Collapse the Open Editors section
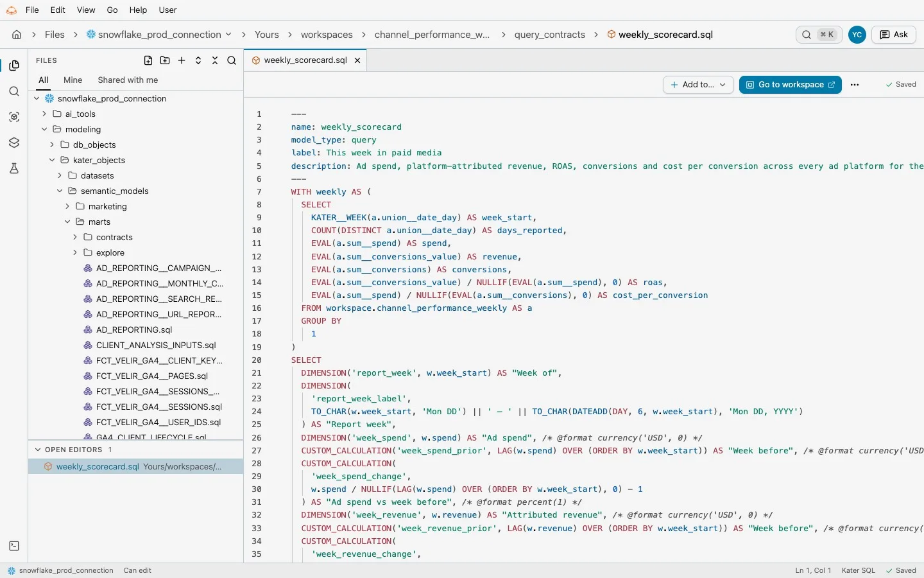The height and width of the screenshot is (578, 924). [x=38, y=450]
